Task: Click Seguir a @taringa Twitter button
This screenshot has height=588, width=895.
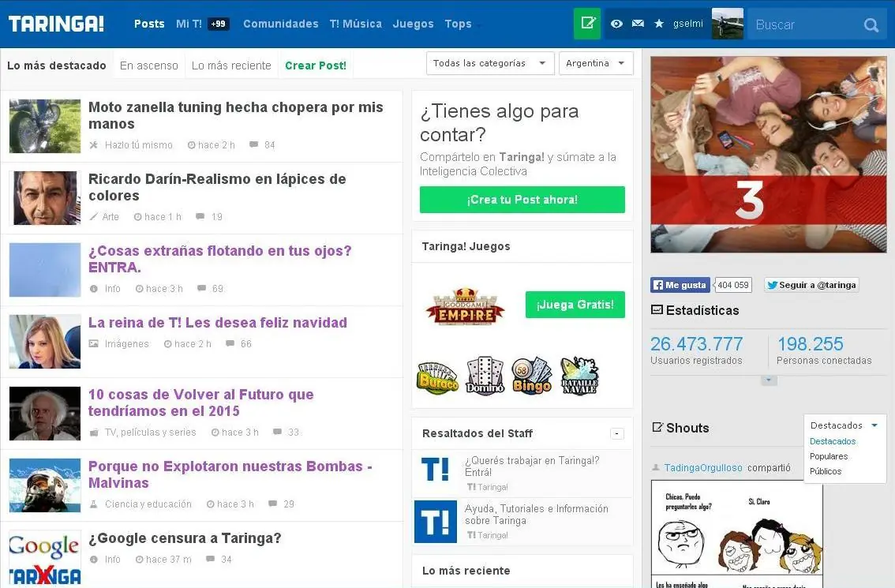Action: [811, 285]
